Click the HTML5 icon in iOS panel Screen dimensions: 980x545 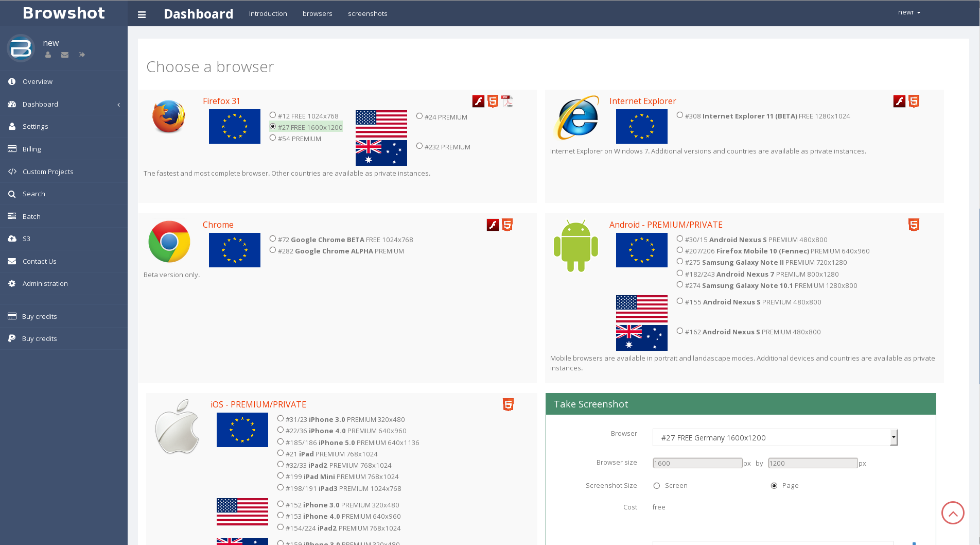pos(509,405)
